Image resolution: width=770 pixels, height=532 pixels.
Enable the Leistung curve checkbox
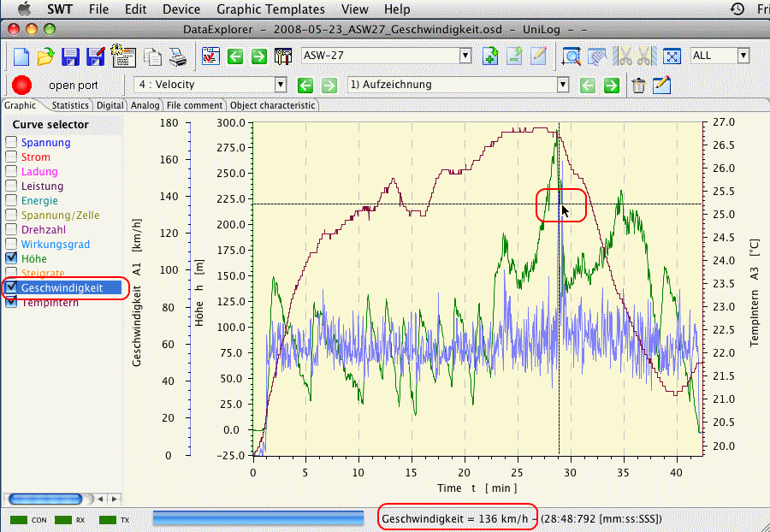(11, 186)
